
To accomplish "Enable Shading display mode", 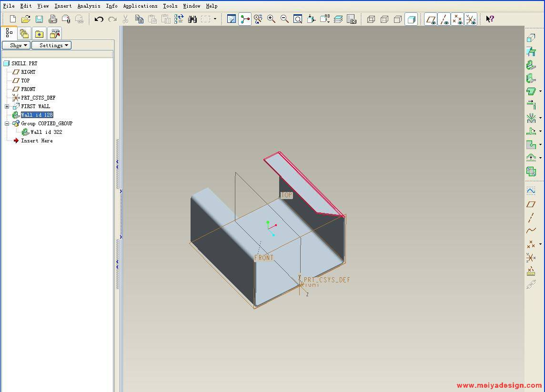I will click(411, 19).
